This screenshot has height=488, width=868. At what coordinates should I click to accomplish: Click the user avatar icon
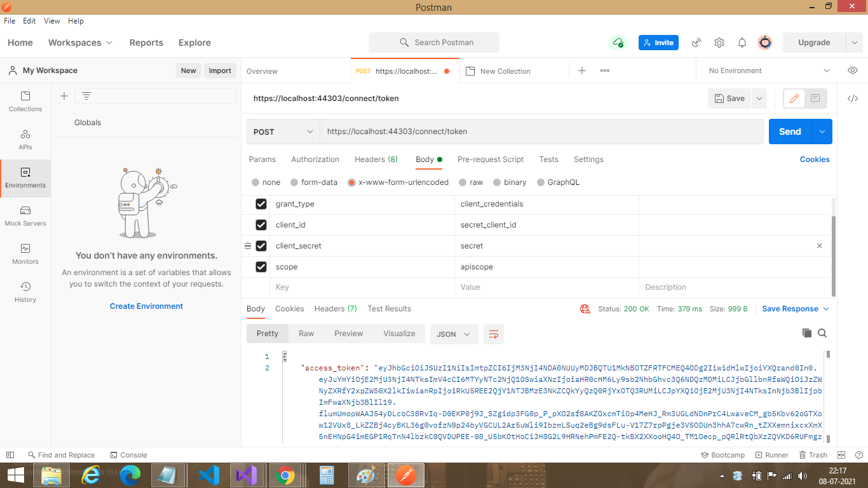coord(765,43)
